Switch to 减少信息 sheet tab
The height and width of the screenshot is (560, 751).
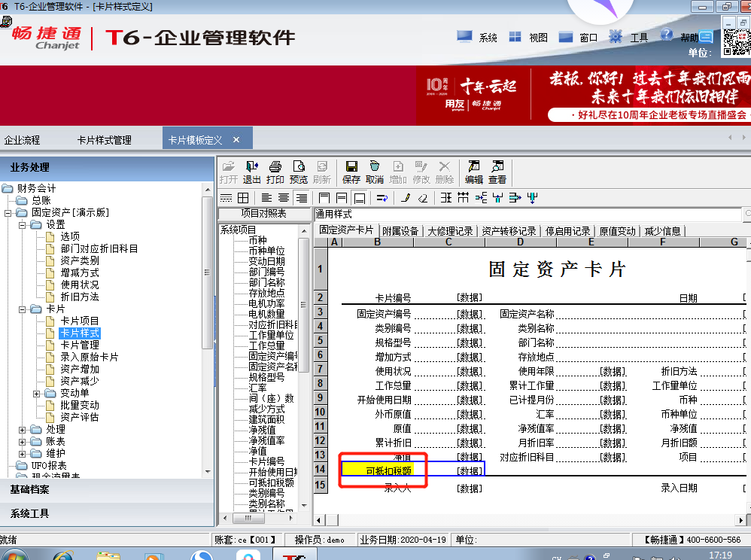(x=662, y=231)
